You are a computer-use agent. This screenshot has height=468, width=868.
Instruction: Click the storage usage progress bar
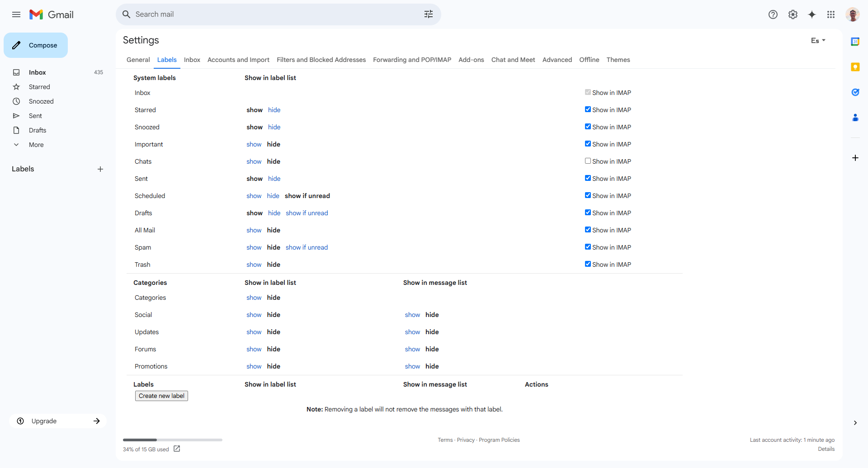click(x=172, y=440)
